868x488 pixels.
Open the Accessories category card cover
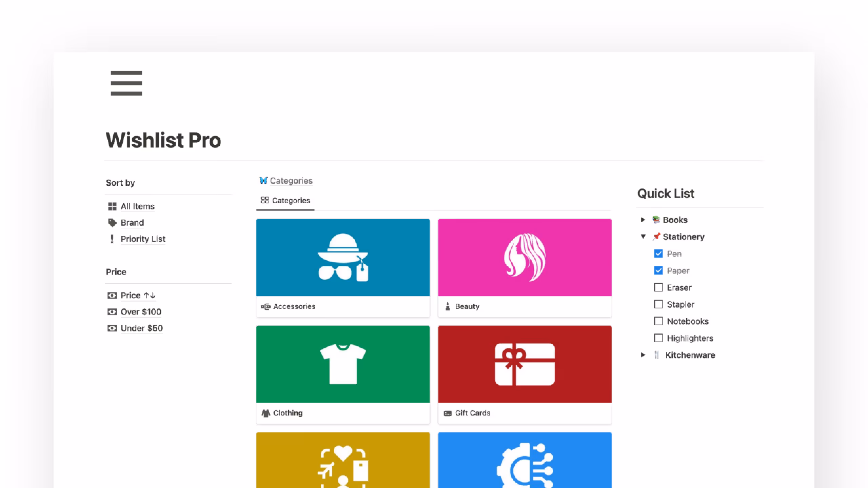point(343,258)
